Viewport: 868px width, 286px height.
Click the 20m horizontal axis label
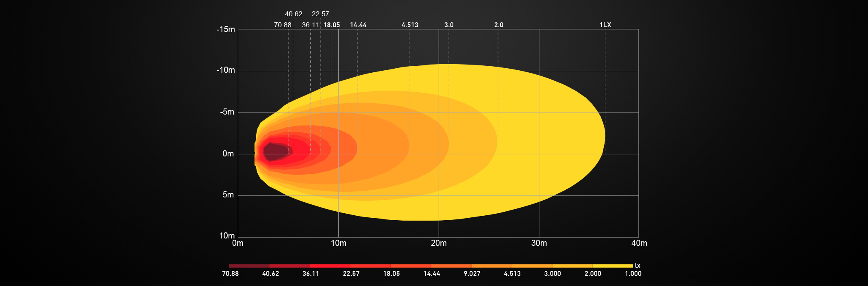(439, 243)
